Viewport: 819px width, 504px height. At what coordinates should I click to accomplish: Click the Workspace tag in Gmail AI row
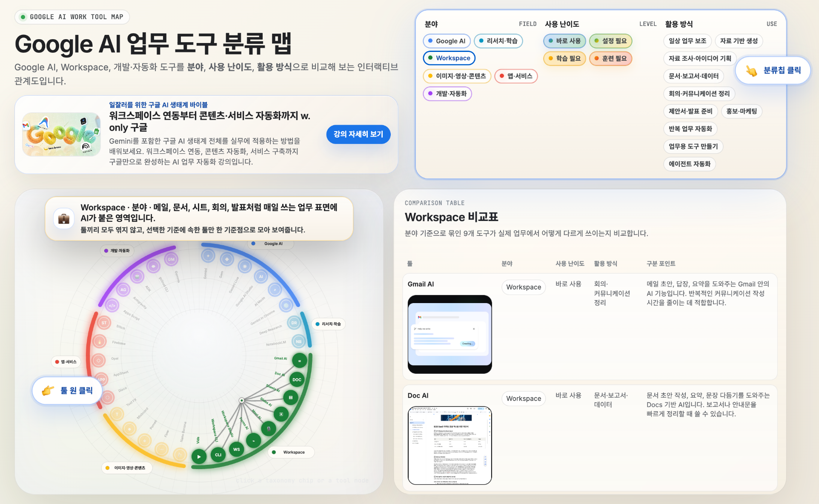pos(524,287)
